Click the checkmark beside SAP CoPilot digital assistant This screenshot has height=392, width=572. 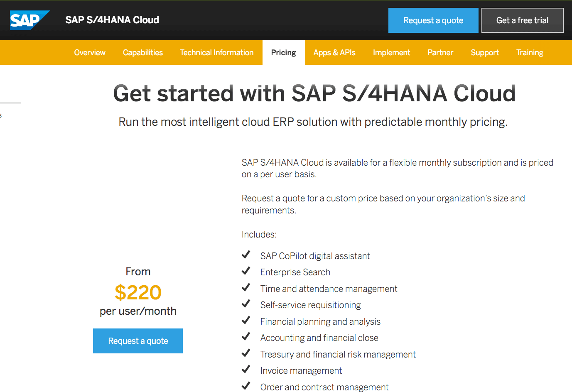click(246, 255)
